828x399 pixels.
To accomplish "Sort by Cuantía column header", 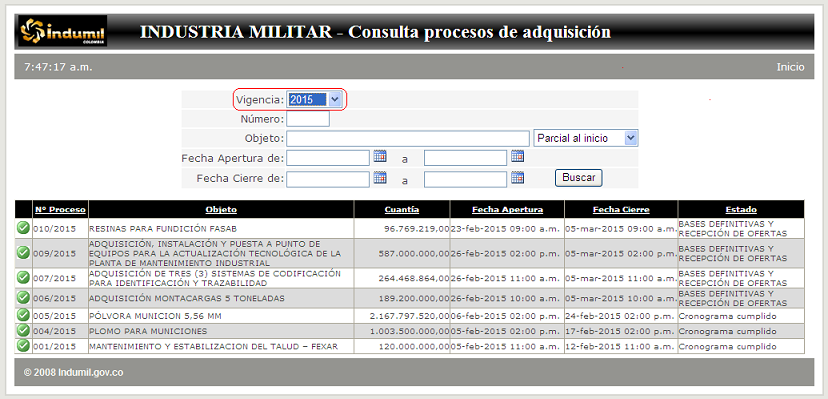I will click(402, 210).
